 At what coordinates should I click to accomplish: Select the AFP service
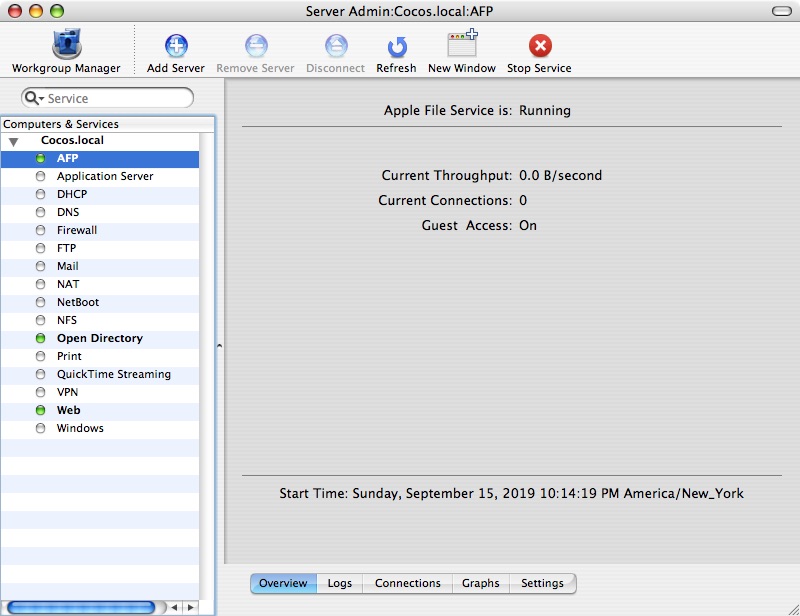(100, 158)
